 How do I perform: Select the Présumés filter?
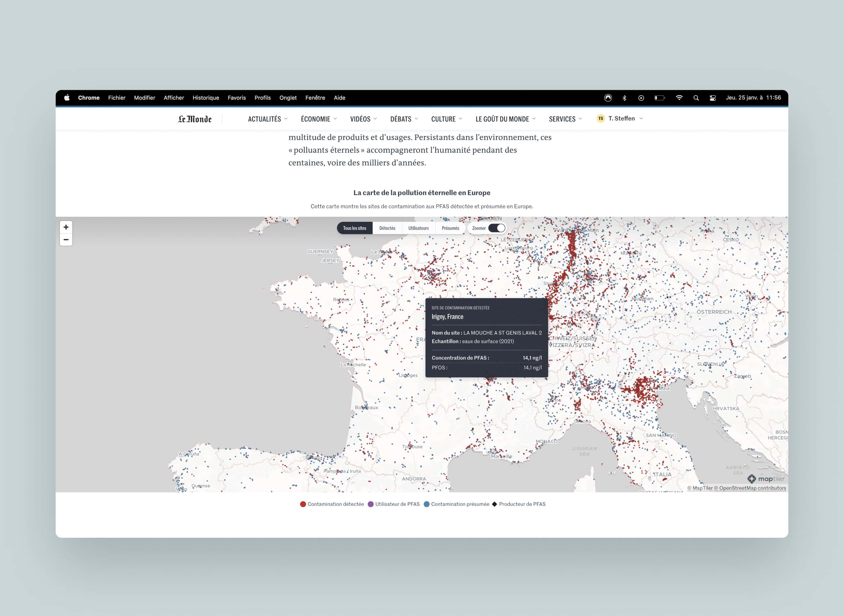coord(450,228)
